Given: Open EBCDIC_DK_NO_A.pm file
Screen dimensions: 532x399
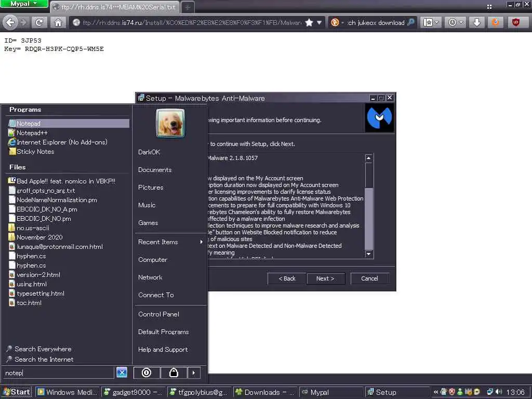Looking at the screenshot, I should pyautogui.click(x=68, y=209).
